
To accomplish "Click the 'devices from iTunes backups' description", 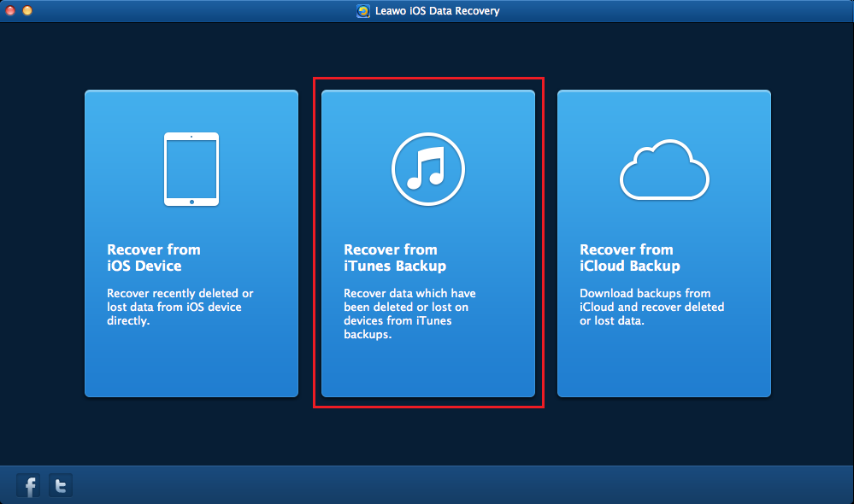I will (x=398, y=328).
